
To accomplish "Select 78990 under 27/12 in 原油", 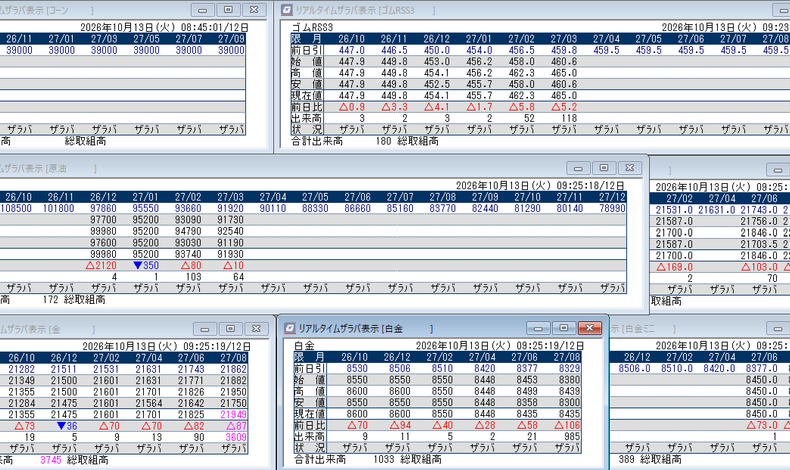I will (x=612, y=208).
